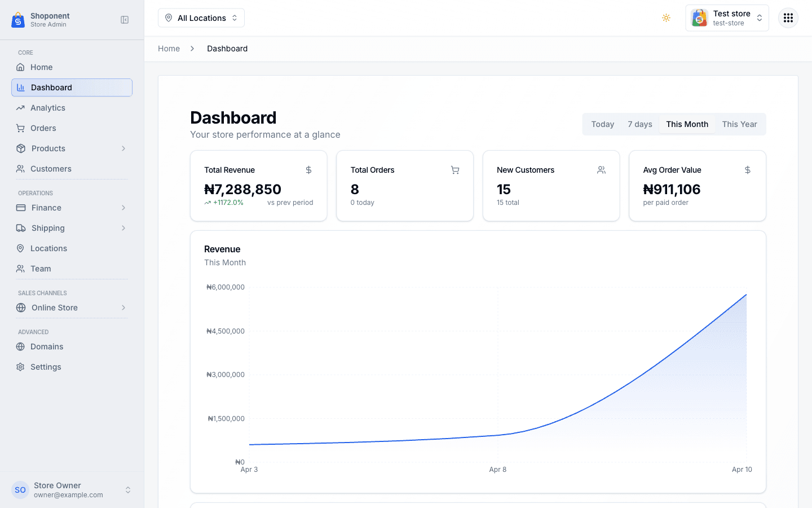Click the Settings gear icon
This screenshot has height=508, width=812.
tap(20, 367)
